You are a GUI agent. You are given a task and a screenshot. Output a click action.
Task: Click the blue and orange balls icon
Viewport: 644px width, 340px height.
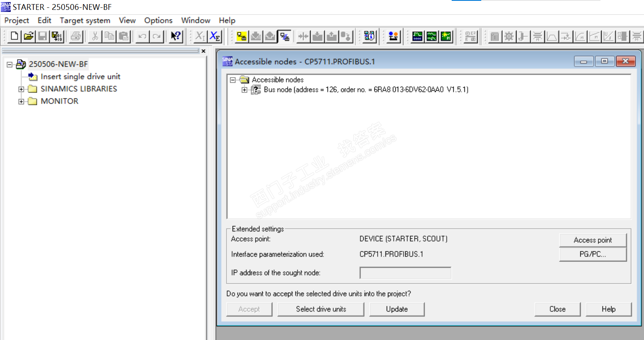pos(393,36)
